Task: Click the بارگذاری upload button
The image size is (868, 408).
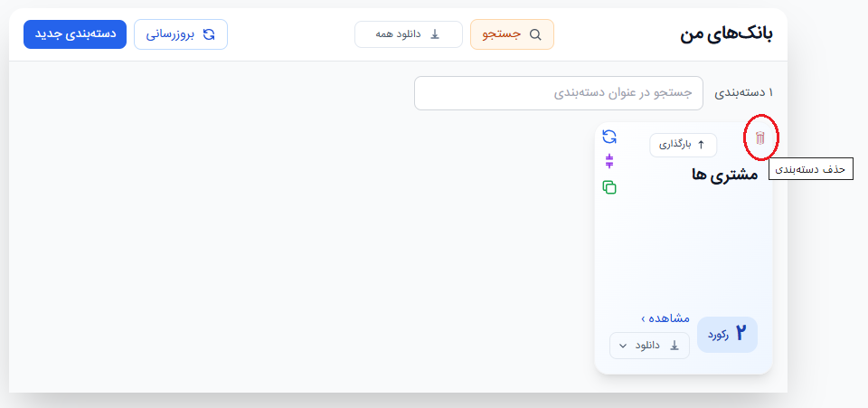Action: 684,145
